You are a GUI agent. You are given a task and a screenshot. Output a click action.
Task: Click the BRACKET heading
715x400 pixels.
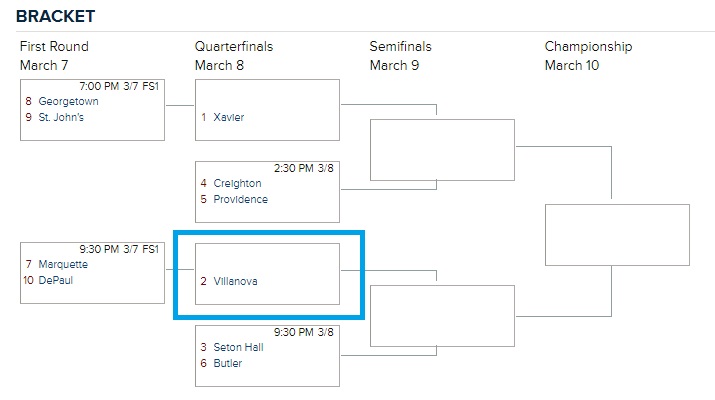coord(55,17)
